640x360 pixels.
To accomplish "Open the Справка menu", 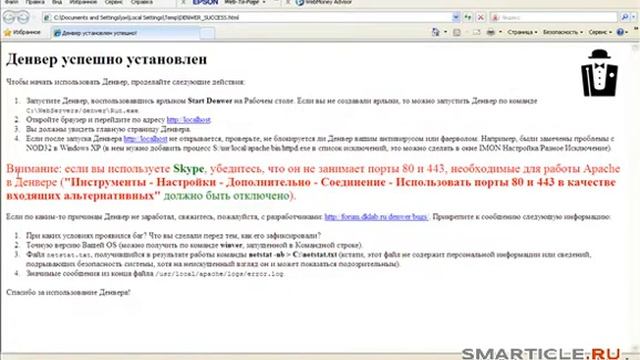I will tap(142, 2).
